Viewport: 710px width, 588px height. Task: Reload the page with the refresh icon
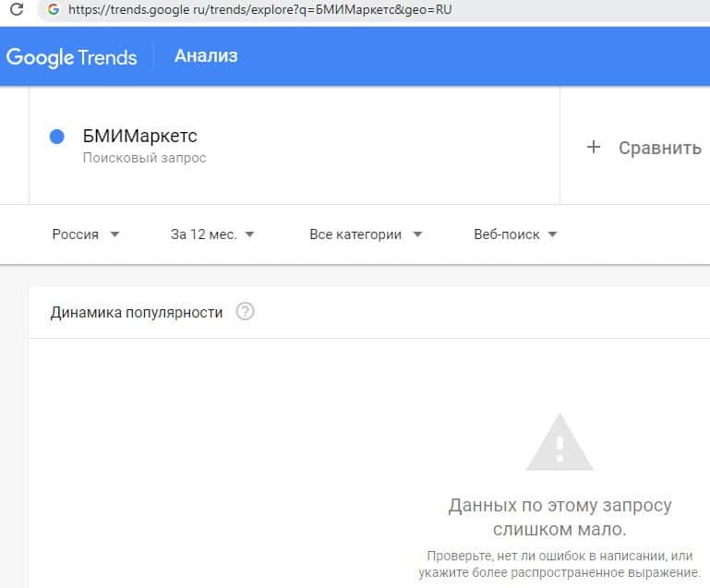16,10
